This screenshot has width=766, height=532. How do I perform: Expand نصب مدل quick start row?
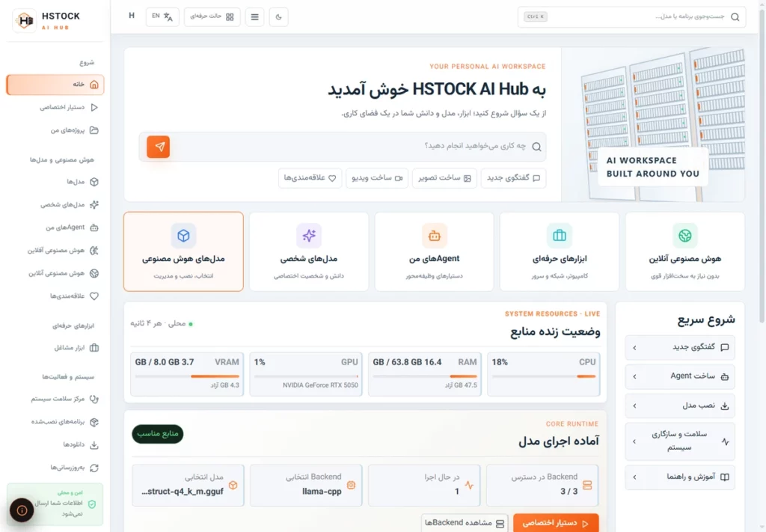point(679,406)
